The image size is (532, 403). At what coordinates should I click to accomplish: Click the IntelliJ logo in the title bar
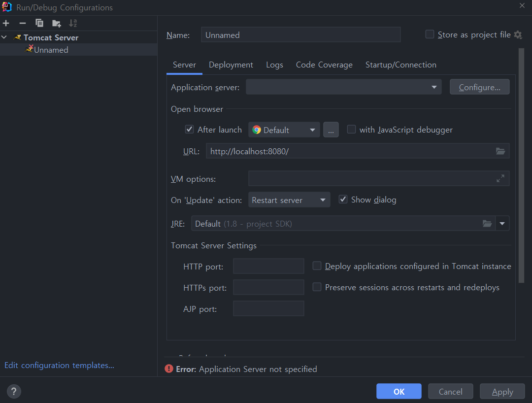tap(7, 7)
